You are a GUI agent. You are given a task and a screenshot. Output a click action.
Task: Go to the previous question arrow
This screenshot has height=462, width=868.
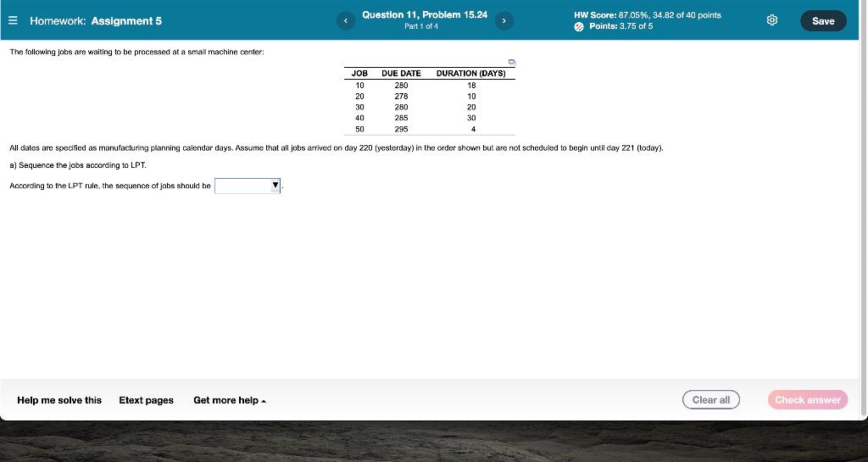[x=346, y=21]
